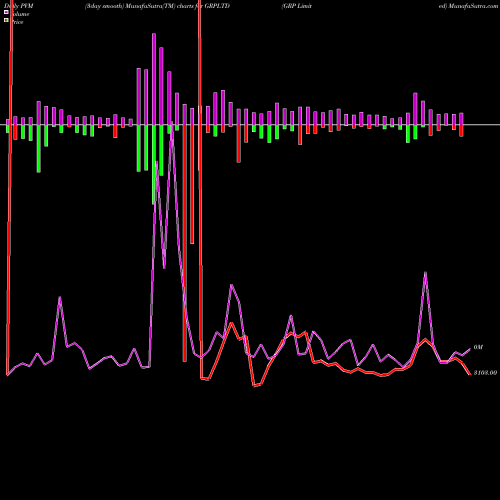The image size is (500, 500).
Task: Click the GRP Limit company name text
Action: [x=297, y=6]
